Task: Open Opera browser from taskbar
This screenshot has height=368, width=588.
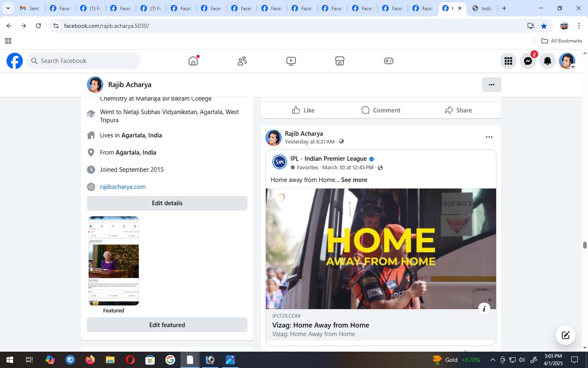Action: click(x=130, y=360)
